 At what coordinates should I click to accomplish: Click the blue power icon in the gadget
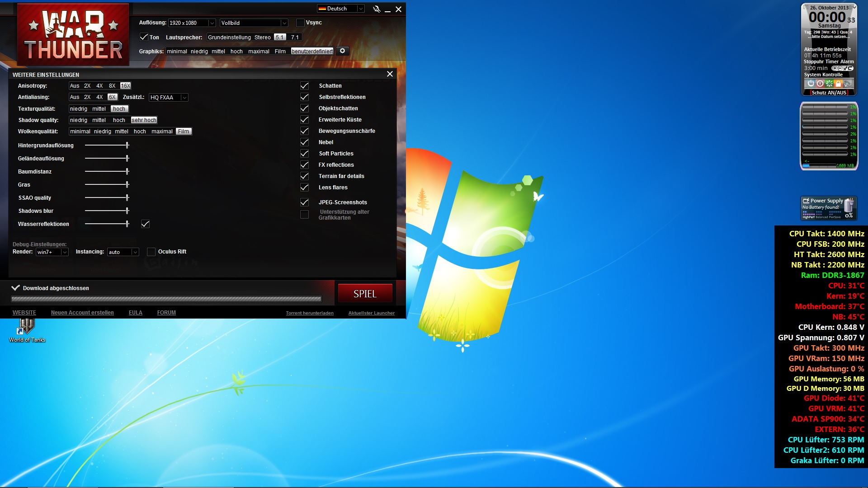click(x=811, y=84)
